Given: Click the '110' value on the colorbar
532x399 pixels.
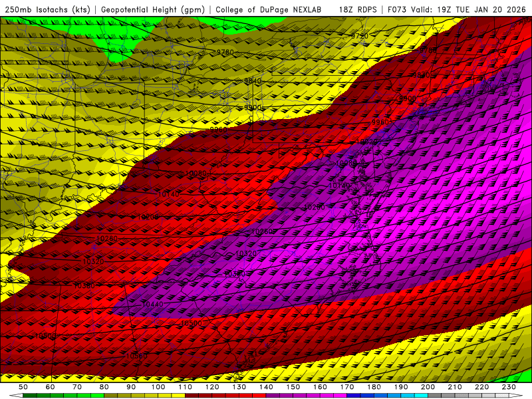Looking at the screenshot, I should 186,387.
